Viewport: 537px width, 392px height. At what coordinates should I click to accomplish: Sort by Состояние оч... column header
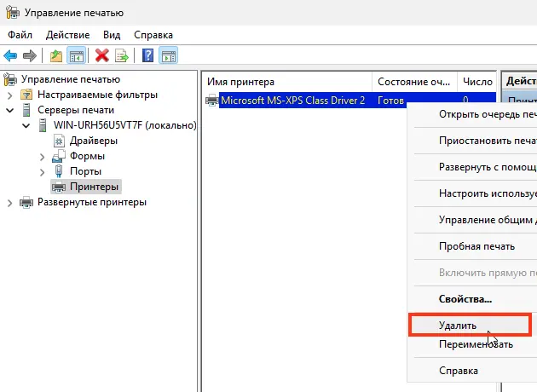point(414,82)
